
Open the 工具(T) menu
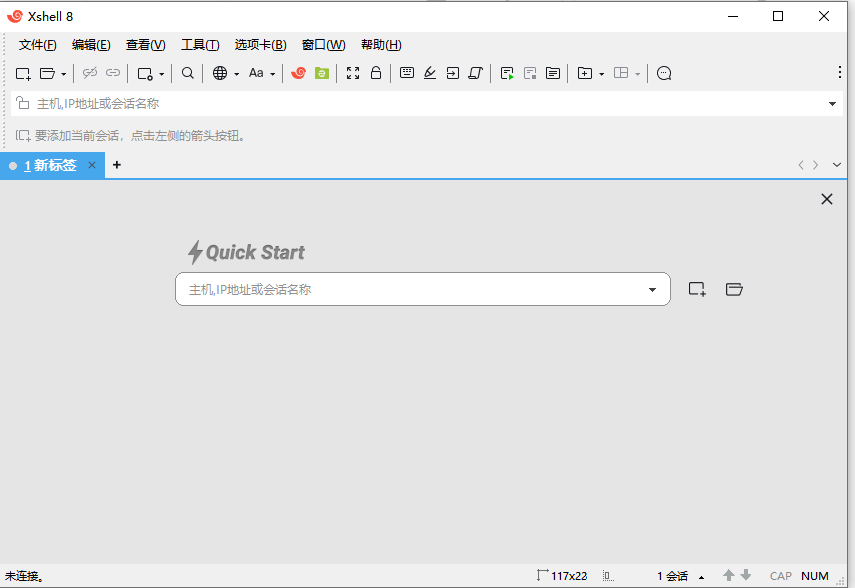pos(200,45)
